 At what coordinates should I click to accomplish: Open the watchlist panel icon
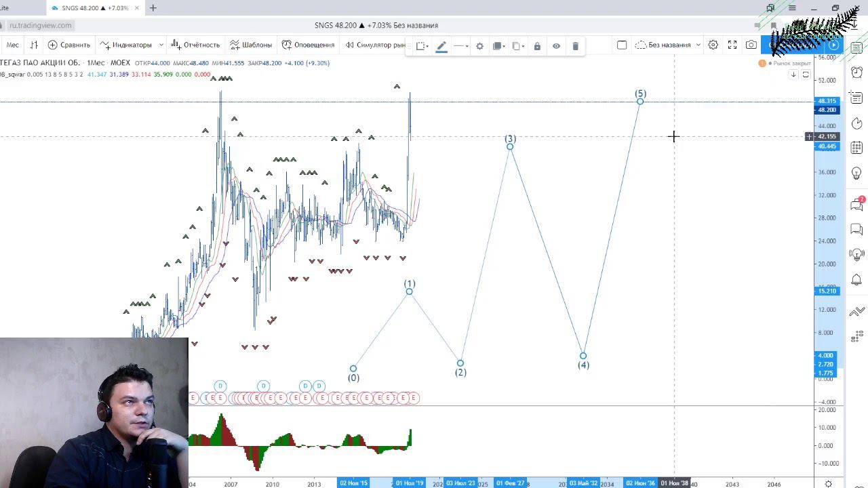pyautogui.click(x=856, y=48)
